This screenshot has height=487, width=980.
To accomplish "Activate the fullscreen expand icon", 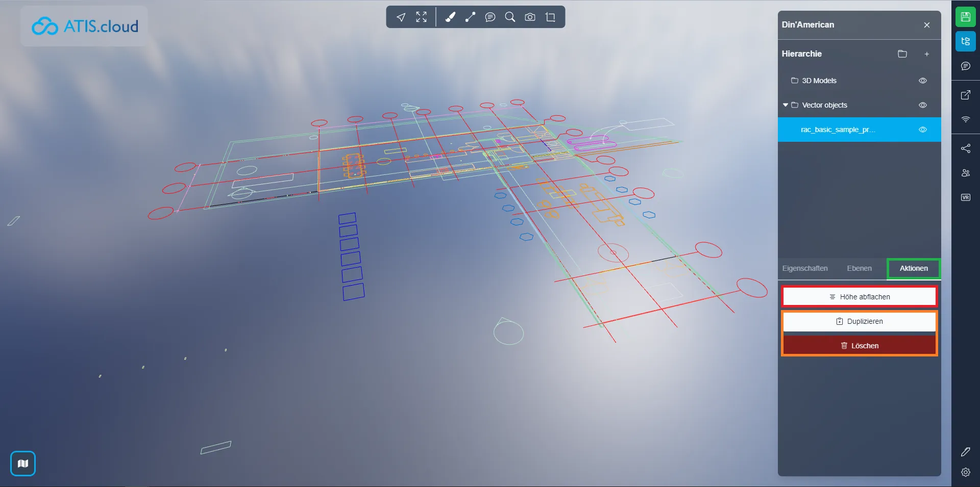I will (421, 17).
